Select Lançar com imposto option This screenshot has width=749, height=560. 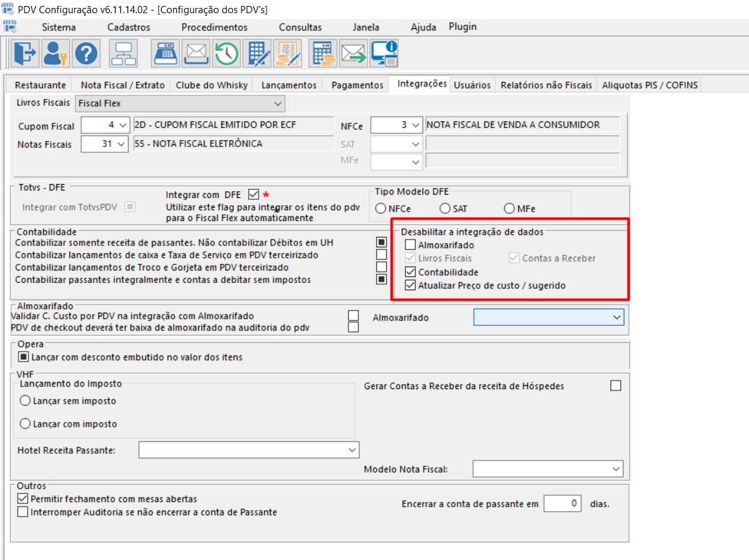point(25,423)
